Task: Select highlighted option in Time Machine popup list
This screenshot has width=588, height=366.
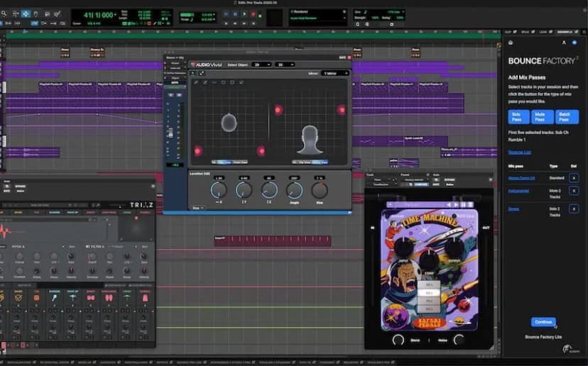Action: [430, 293]
